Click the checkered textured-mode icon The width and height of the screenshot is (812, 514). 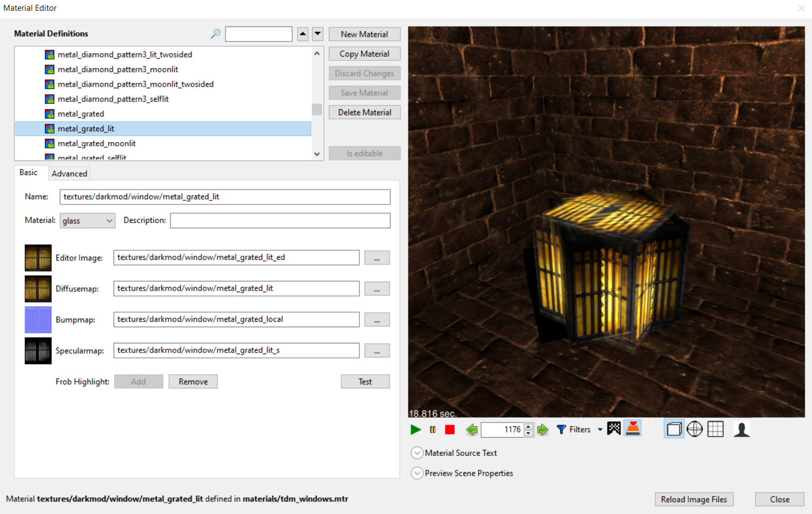pyautogui.click(x=614, y=428)
